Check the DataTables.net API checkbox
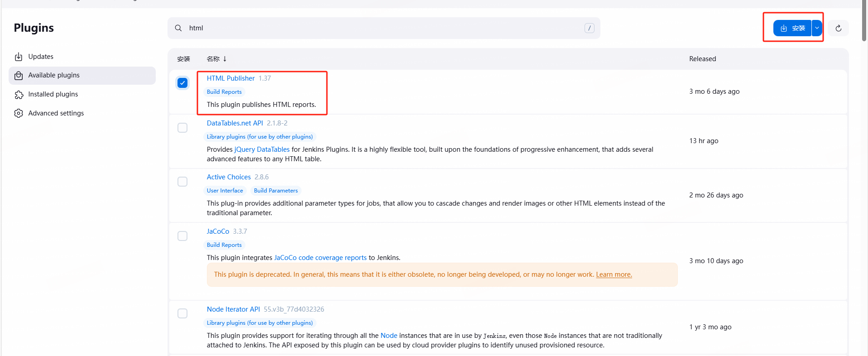Viewport: 868px width, 356px height. point(182,128)
